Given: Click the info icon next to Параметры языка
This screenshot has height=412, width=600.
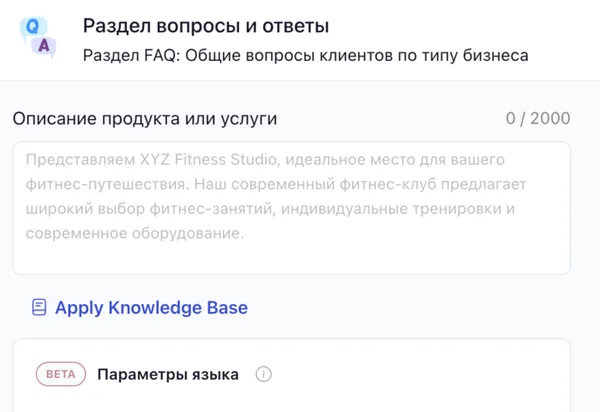Looking at the screenshot, I should [264, 375].
